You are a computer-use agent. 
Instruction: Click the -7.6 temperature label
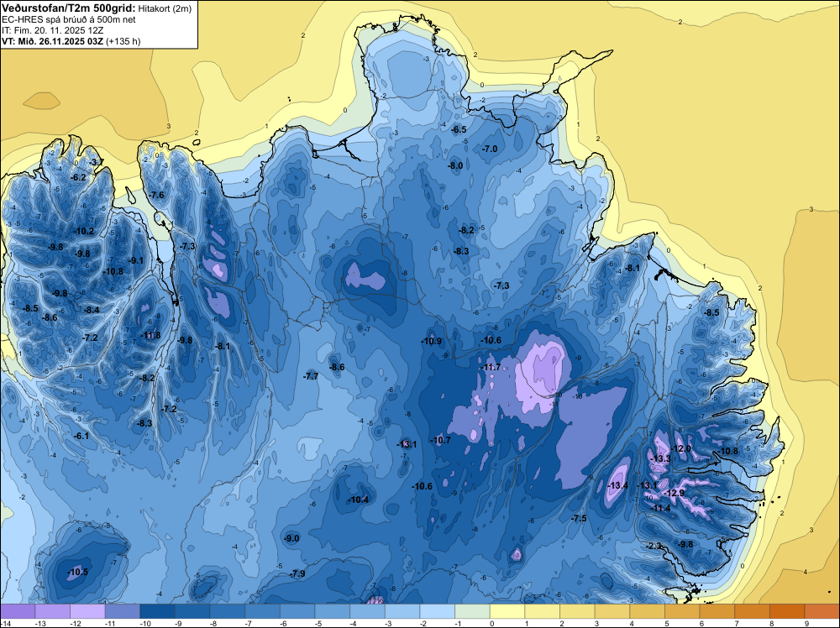click(157, 195)
